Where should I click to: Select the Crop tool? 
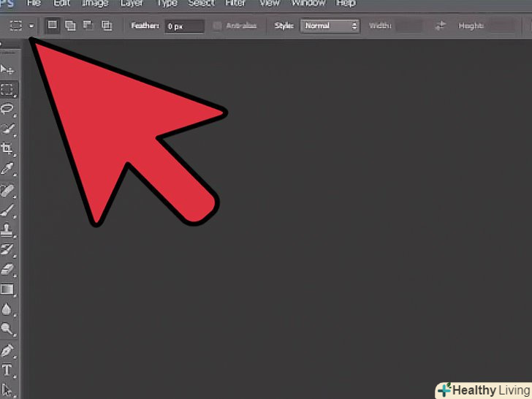tap(7, 148)
